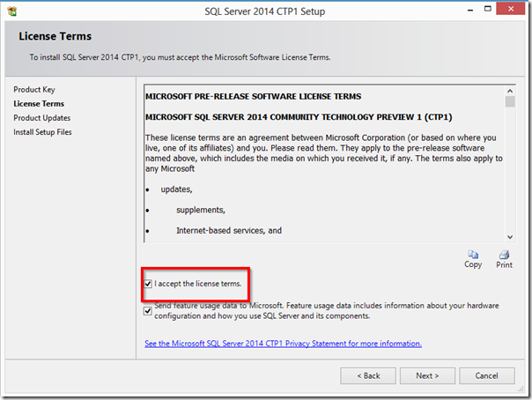Close the Setup window
Screen dimensions: 532x400
point(511,9)
